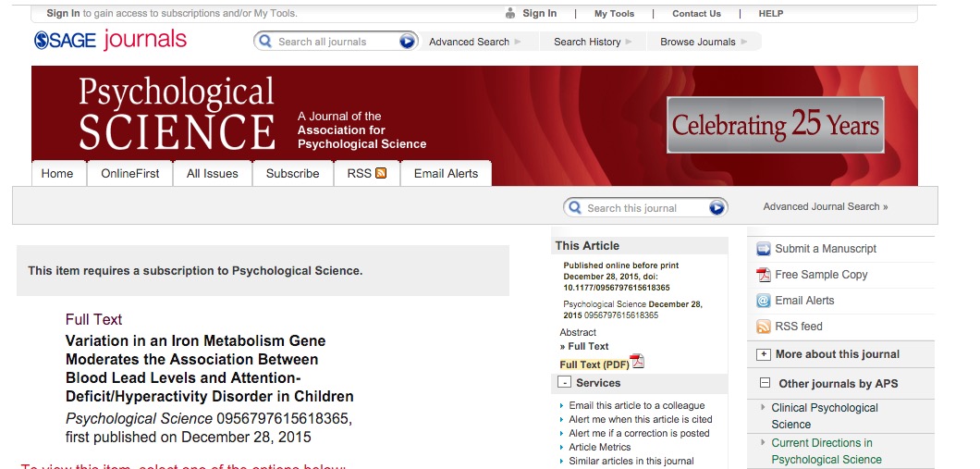
Task: Open the Advanced Search dropdown arrow
Action: click(518, 42)
